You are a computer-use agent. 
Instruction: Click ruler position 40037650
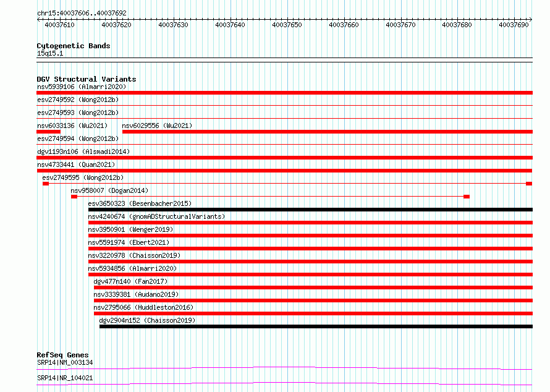coord(287,25)
